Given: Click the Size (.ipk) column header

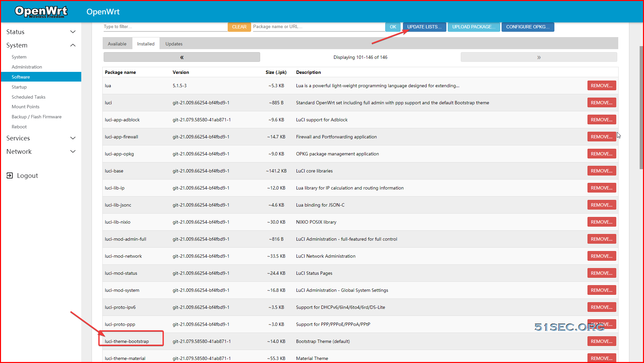Looking at the screenshot, I should pos(276,72).
